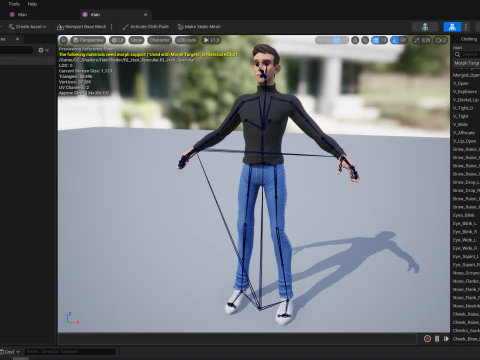
Task: Click the left panel search field
Action: click(16, 50)
